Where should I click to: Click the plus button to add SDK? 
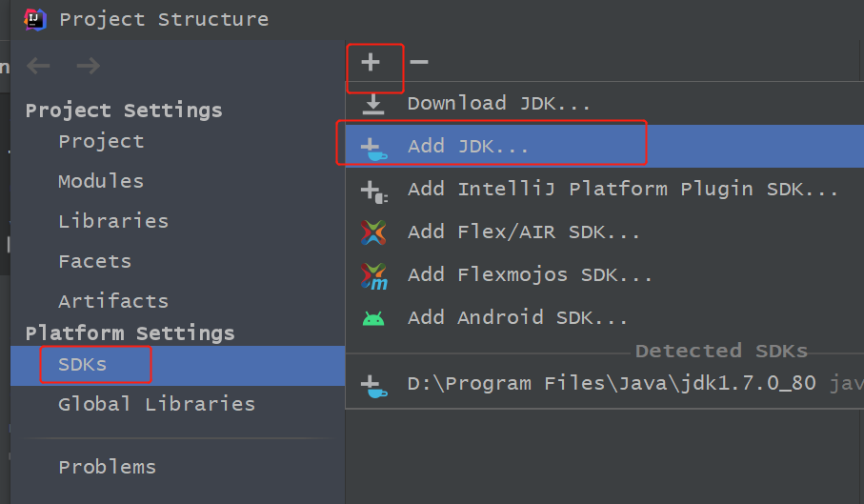pyautogui.click(x=371, y=63)
